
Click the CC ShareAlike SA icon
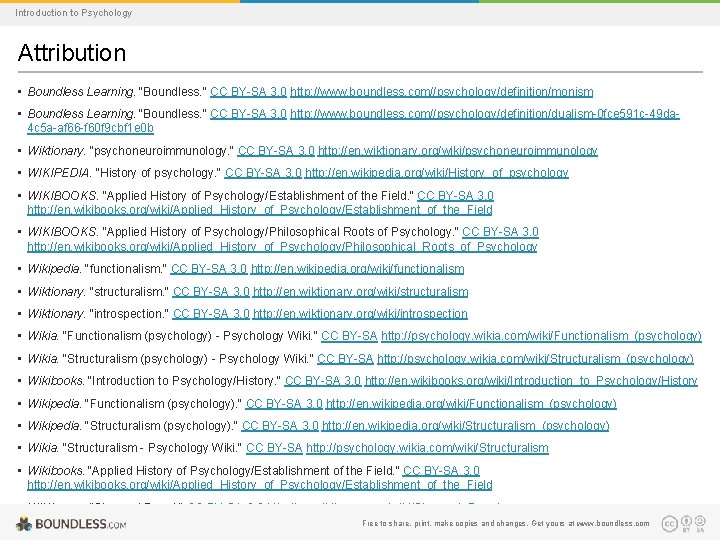(700, 523)
